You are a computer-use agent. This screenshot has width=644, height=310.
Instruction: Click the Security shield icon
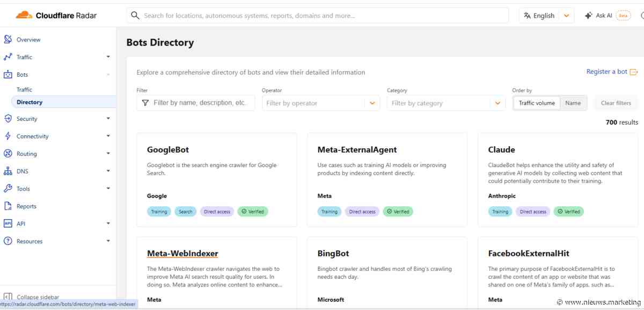pyautogui.click(x=8, y=119)
